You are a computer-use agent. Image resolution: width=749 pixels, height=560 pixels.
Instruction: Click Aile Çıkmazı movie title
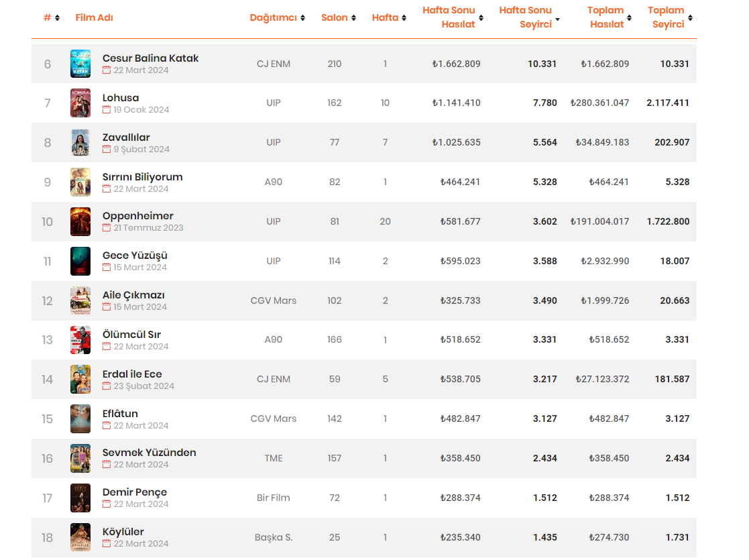pyautogui.click(x=133, y=295)
